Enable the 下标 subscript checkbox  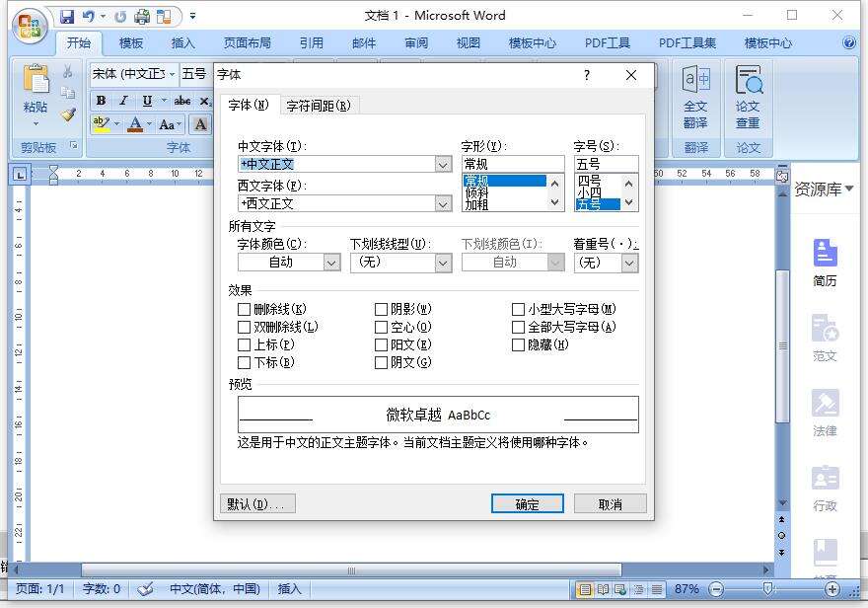tap(245, 362)
